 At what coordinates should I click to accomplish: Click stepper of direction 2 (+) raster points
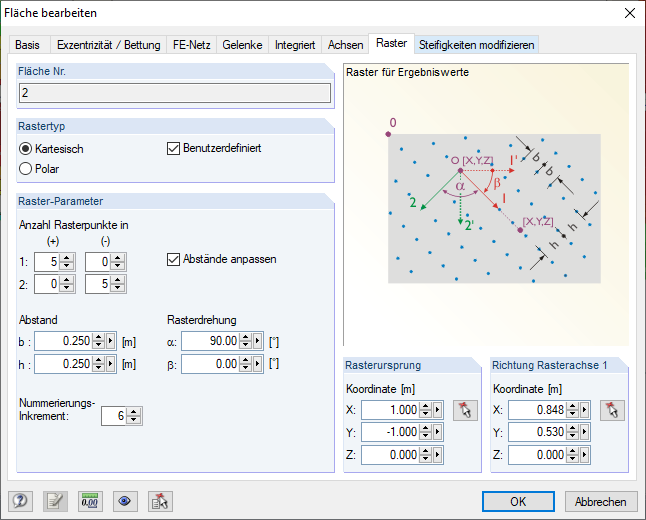(67, 284)
